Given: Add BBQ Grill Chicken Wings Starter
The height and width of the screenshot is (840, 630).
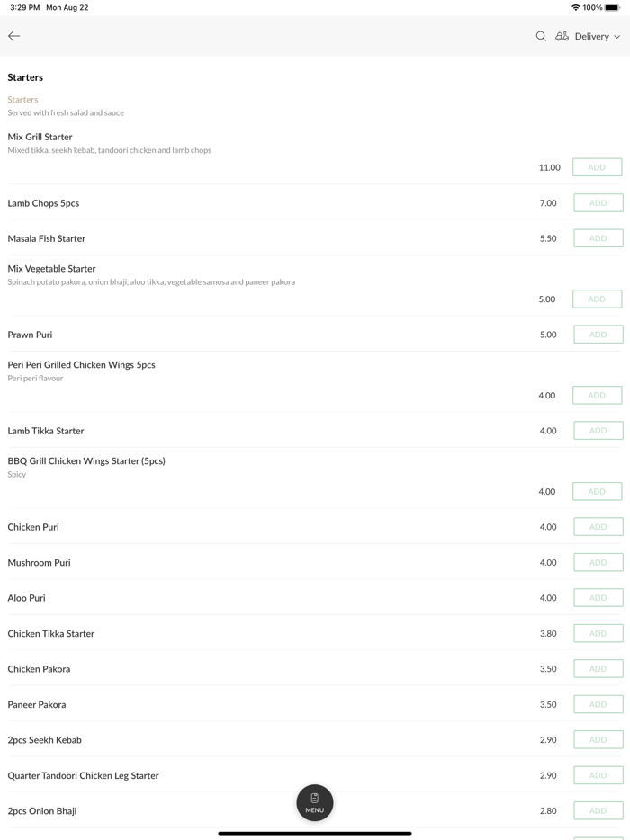Looking at the screenshot, I should (597, 492).
